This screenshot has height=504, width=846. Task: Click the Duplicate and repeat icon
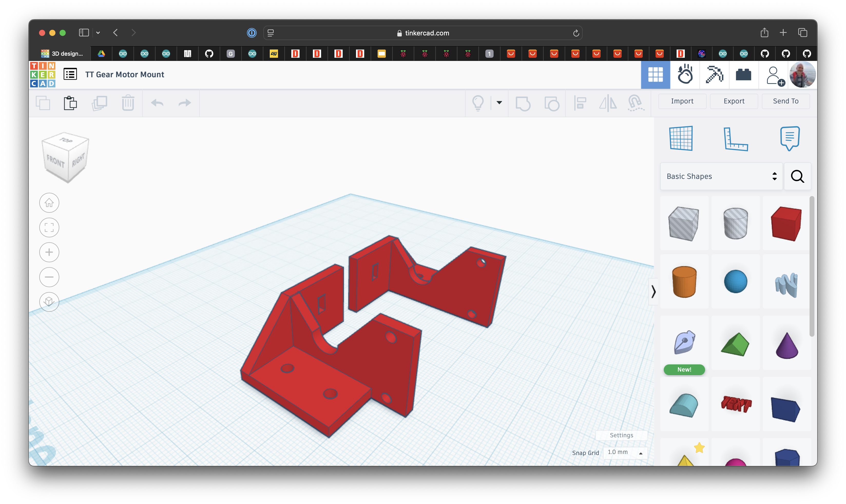pyautogui.click(x=100, y=103)
